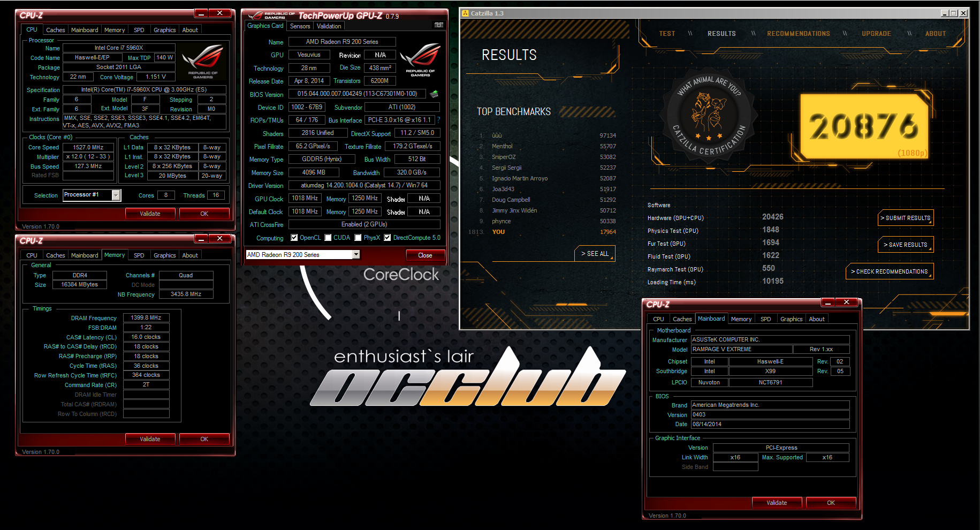The height and width of the screenshot is (530, 980).
Task: Click OK in the Motherboard CPU-Z window
Action: pyautogui.click(x=831, y=503)
